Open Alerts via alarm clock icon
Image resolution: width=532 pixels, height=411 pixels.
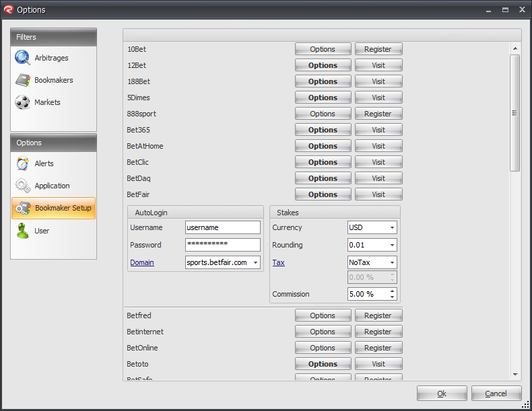[x=23, y=163]
